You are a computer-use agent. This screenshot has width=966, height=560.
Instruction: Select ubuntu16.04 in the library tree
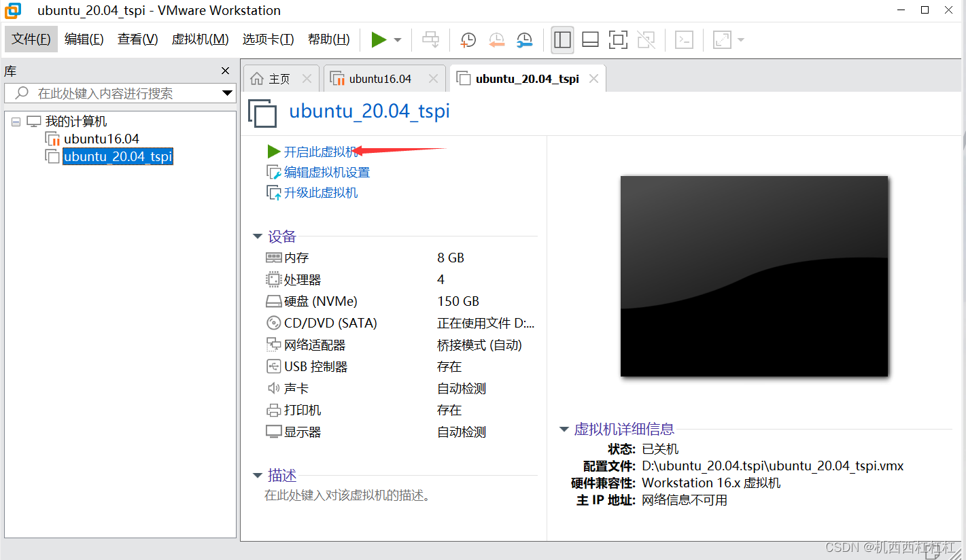tap(101, 138)
